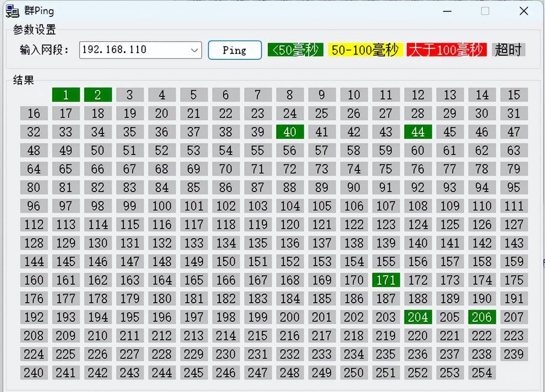Click the green <50毫秒 legend swatch
The height and width of the screenshot is (392, 545).
[x=295, y=50]
